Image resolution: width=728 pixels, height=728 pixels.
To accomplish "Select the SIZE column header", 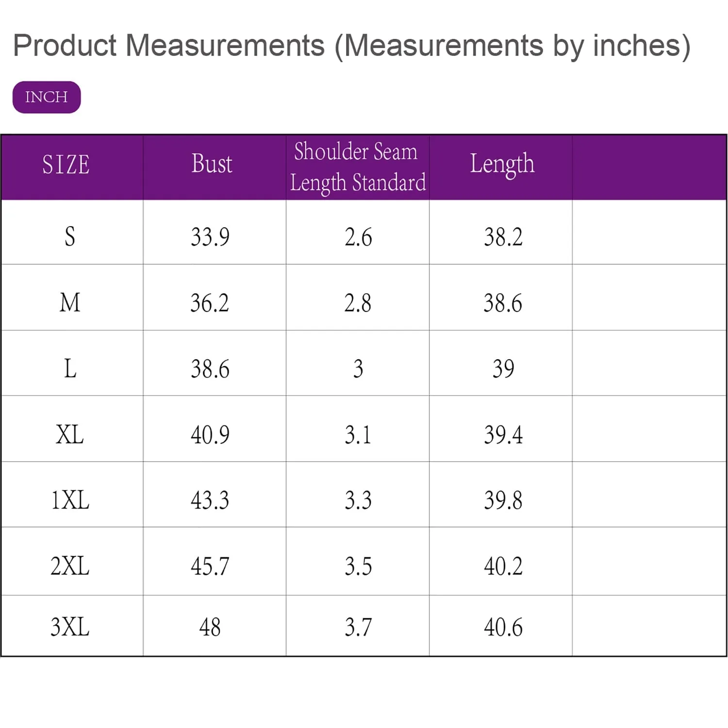I will [66, 165].
